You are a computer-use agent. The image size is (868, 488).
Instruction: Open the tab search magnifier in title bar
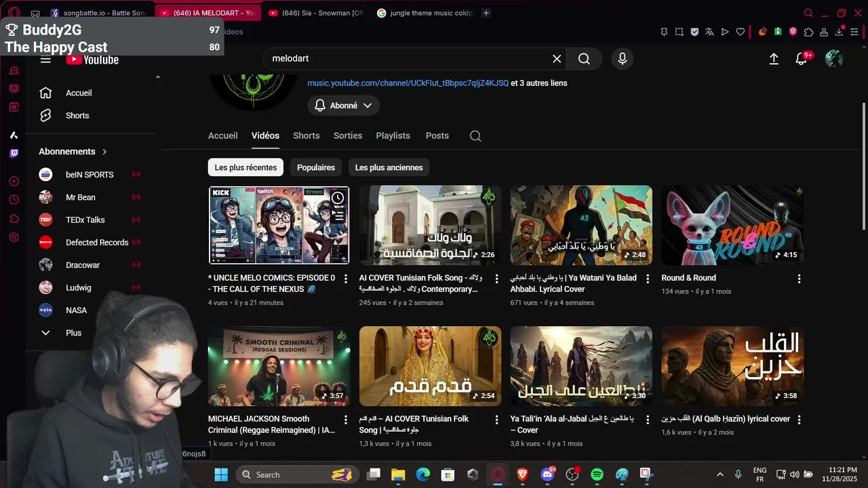808,13
